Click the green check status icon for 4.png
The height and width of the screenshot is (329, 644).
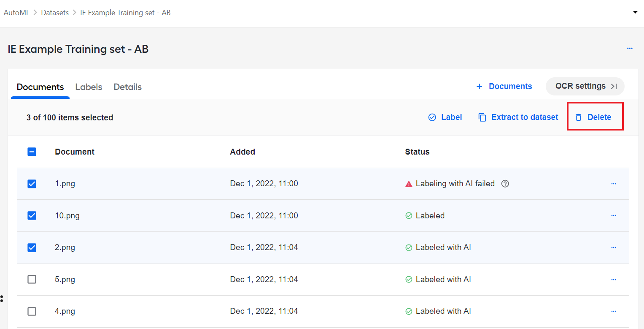(409, 312)
